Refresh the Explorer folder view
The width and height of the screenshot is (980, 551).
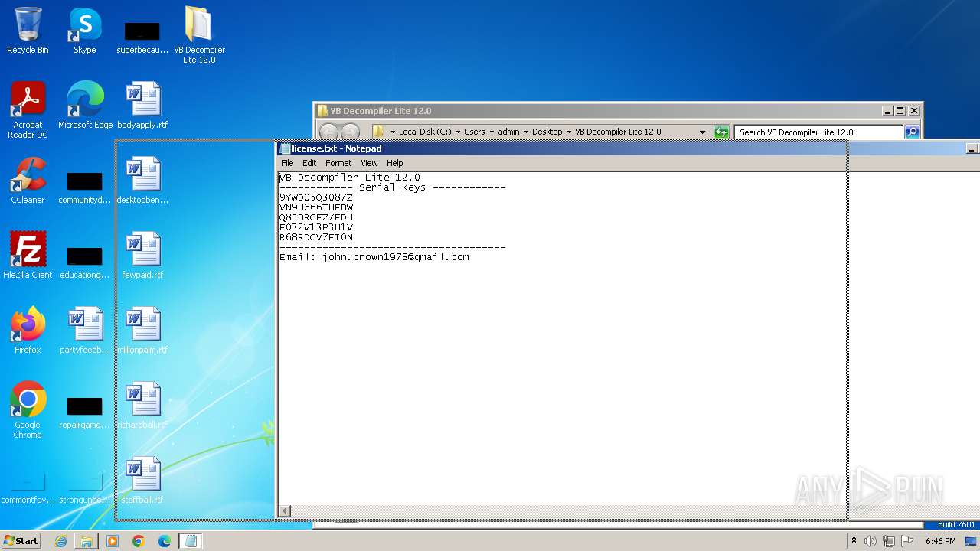click(721, 132)
